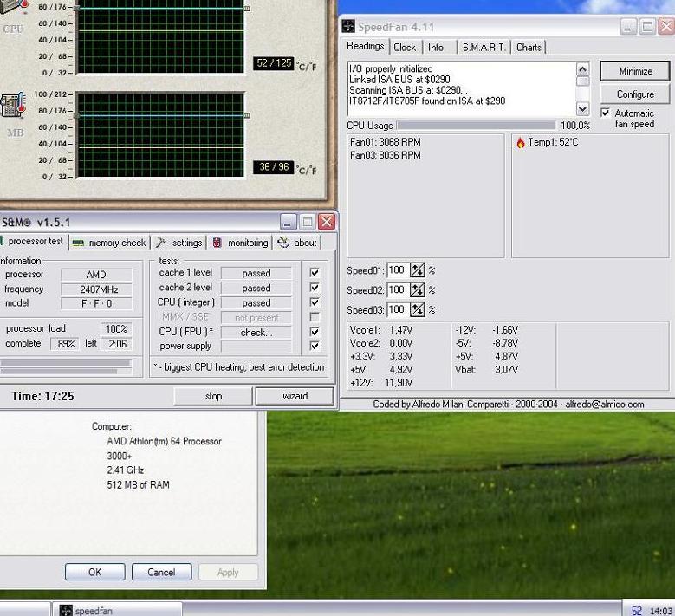Click the flame icon beside Temp1
This screenshot has height=616, width=675.
520,143
